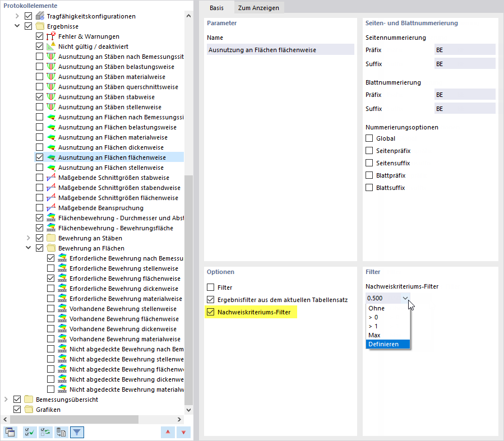Switch to the Zum Anzeigen tab
504x441 pixels.
point(258,8)
